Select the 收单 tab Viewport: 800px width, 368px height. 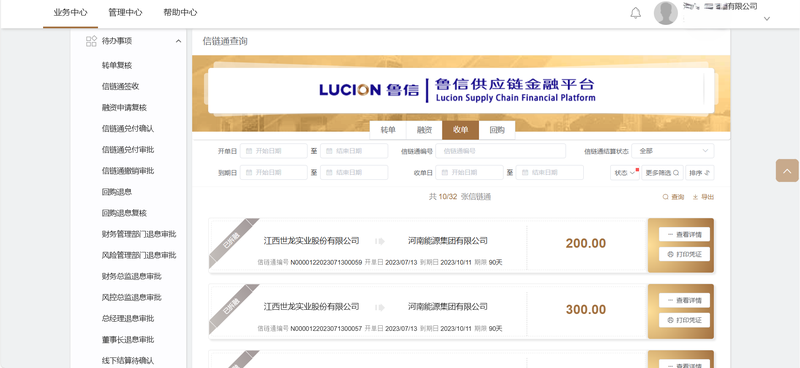460,130
